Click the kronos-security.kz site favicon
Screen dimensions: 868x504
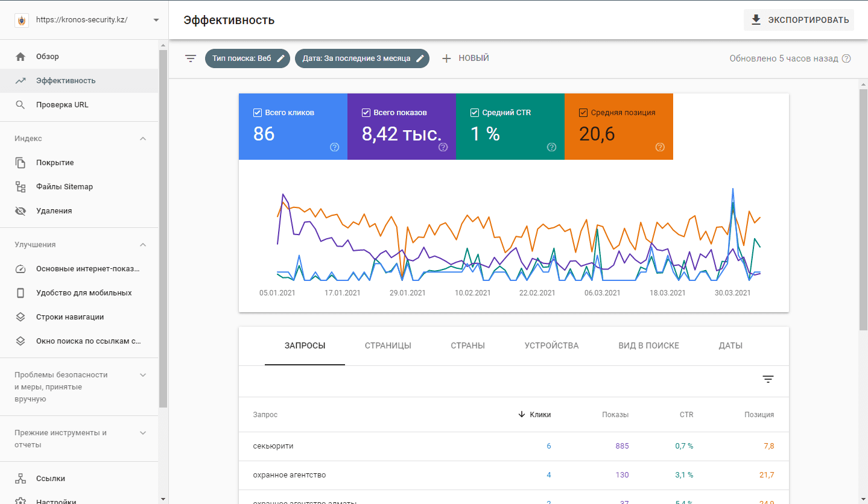tap(21, 20)
